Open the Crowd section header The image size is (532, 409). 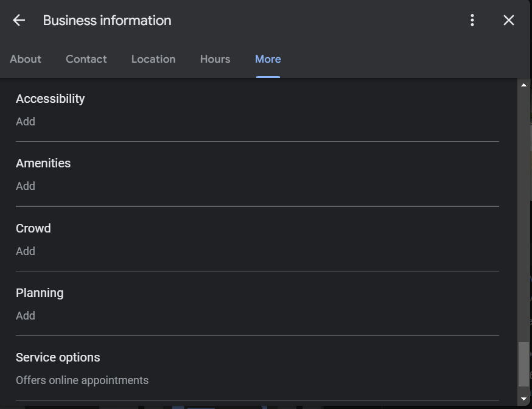click(x=33, y=228)
